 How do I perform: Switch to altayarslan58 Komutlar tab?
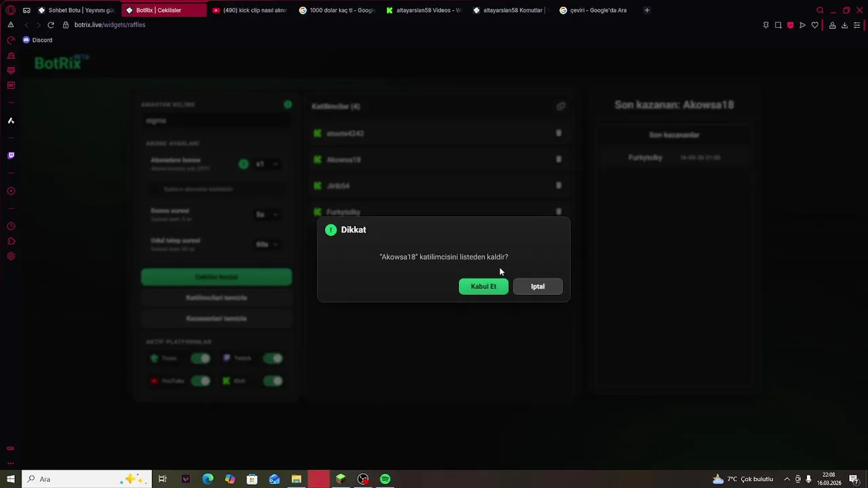[511, 10]
